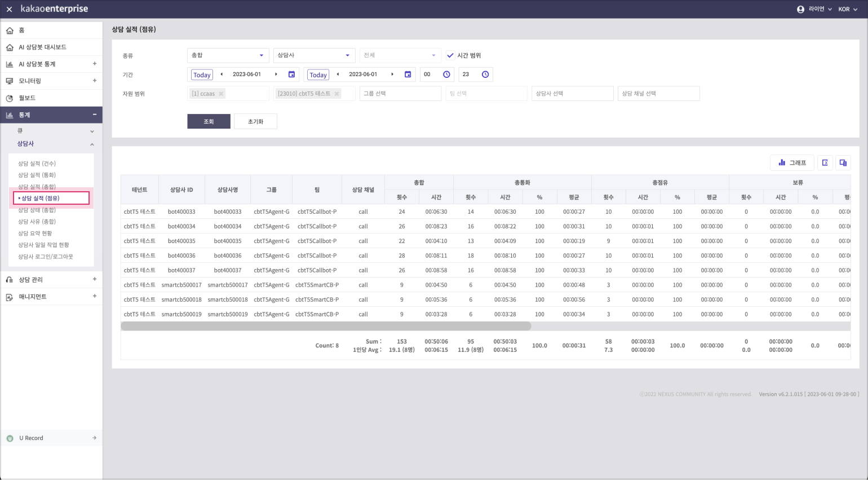Click the copy table icon button
Viewport: 868px width, 480px height.
point(843,162)
